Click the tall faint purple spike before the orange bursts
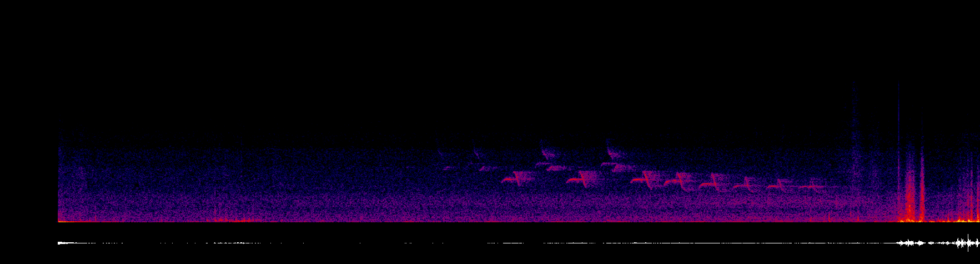The height and width of the screenshot is (264, 980). pyautogui.click(x=855, y=150)
